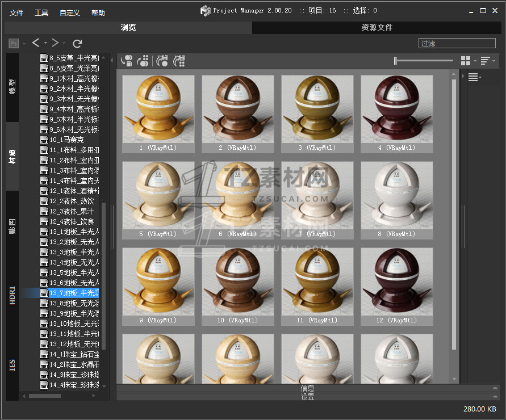This screenshot has height=420, width=506.
Task: Click the first material assign toolbar icon
Action: 127,61
